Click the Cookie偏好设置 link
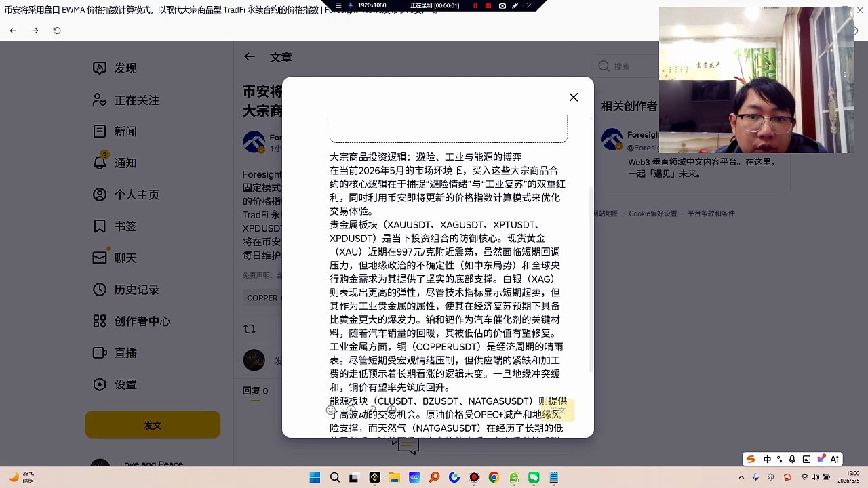The image size is (868, 488). [652, 213]
